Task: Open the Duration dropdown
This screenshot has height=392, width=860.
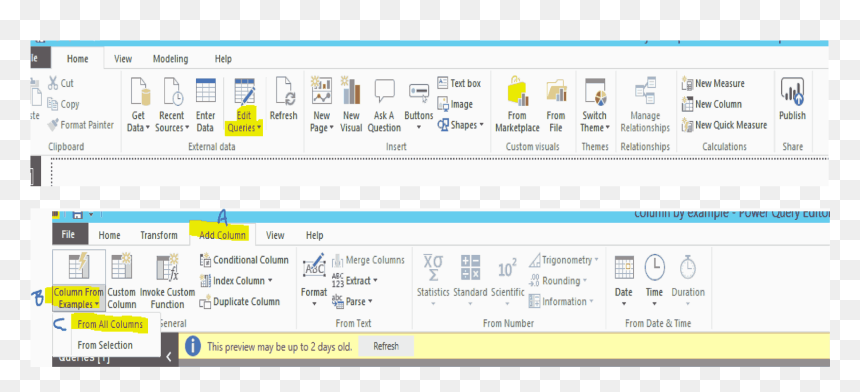Action: click(688, 281)
